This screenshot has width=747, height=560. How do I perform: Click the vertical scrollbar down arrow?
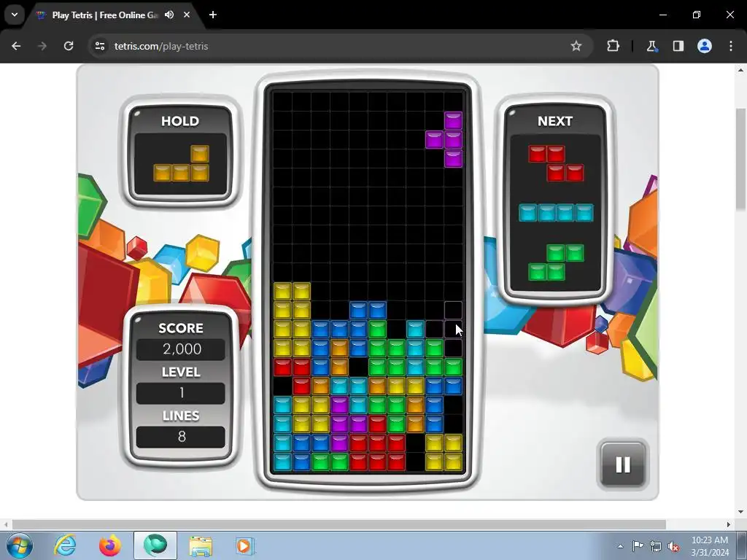pos(741,511)
